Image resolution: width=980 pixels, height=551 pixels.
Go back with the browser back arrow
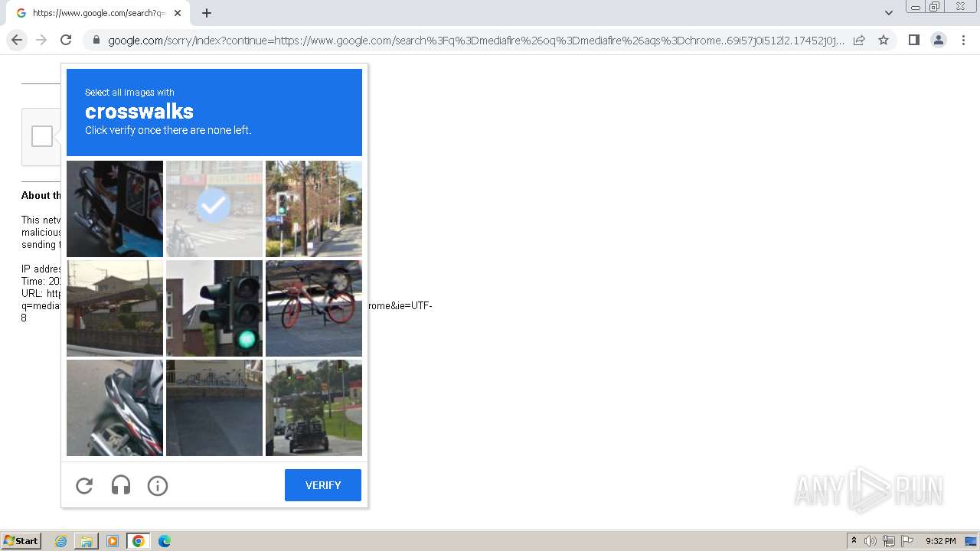pos(17,40)
